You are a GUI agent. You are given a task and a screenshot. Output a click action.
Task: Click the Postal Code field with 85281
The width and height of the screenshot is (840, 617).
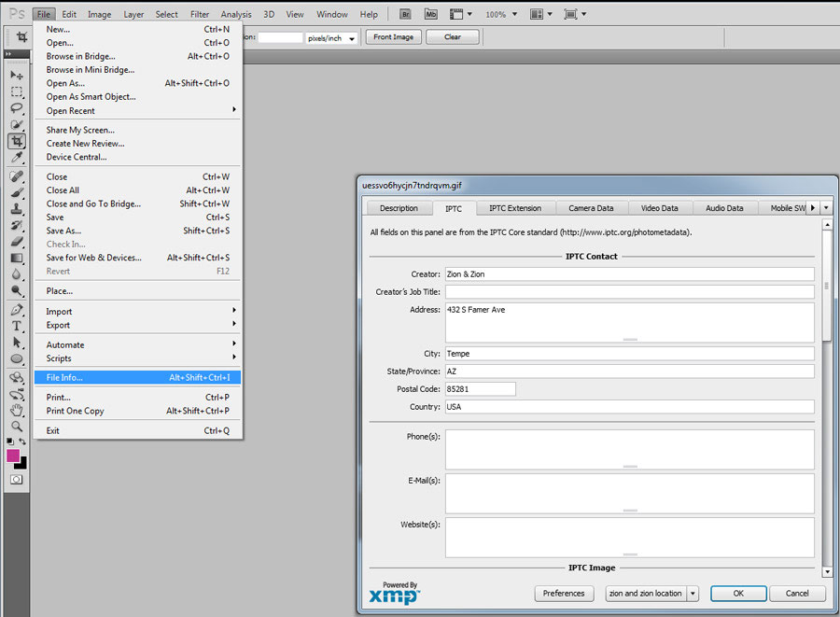coord(481,389)
